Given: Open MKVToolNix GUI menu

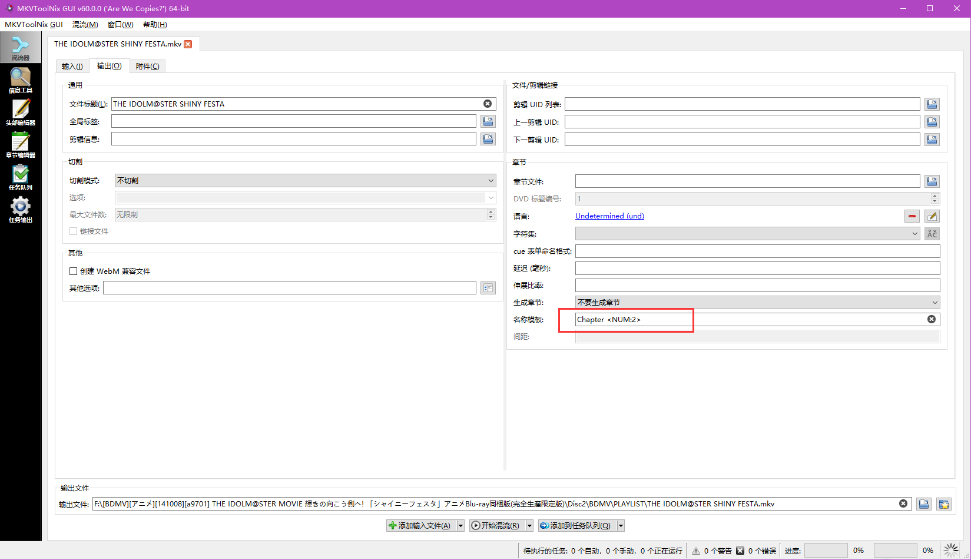Looking at the screenshot, I should (x=34, y=24).
